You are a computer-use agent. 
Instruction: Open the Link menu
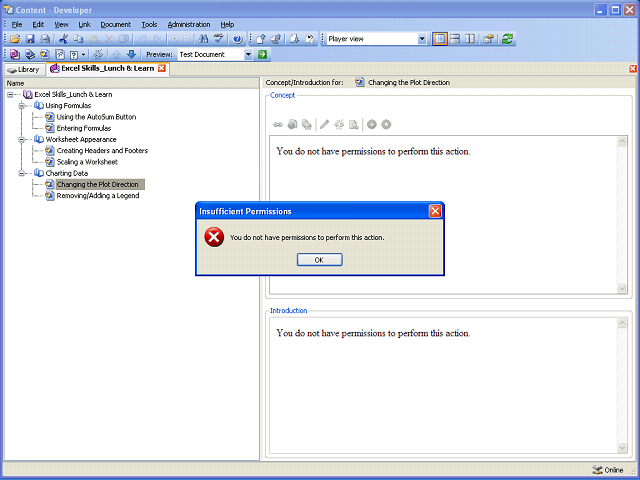(84, 24)
